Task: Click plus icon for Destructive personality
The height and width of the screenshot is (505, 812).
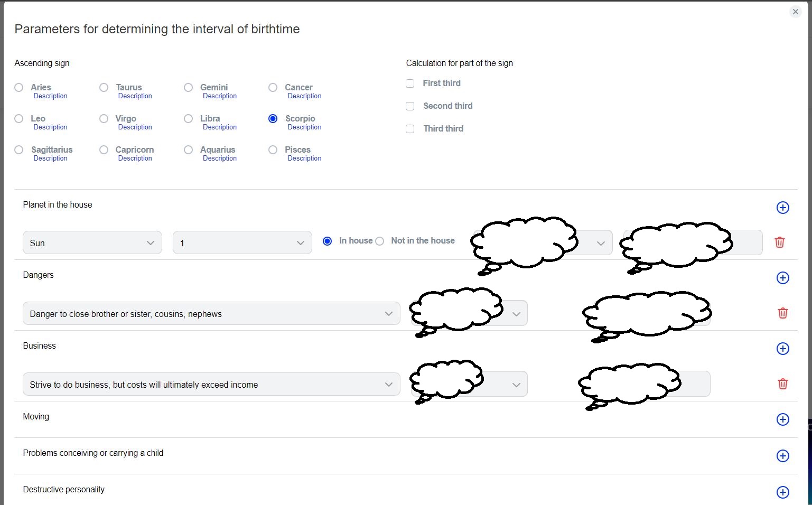Action: tap(782, 492)
